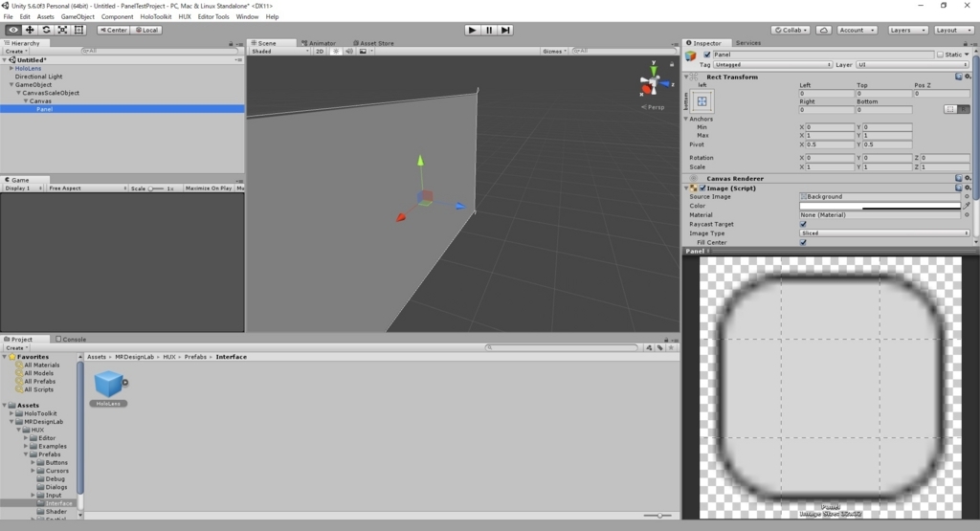Click the Image Color field swatch
The height and width of the screenshot is (531, 980).
point(880,206)
